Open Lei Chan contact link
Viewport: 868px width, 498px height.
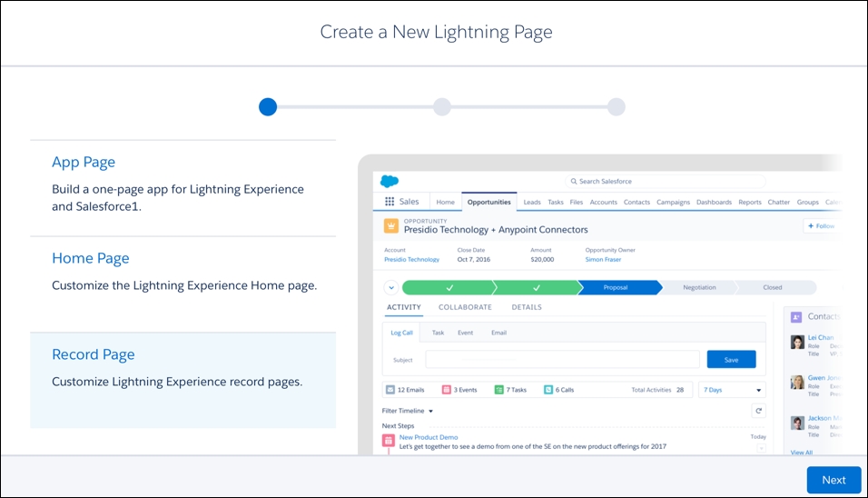tap(821, 337)
